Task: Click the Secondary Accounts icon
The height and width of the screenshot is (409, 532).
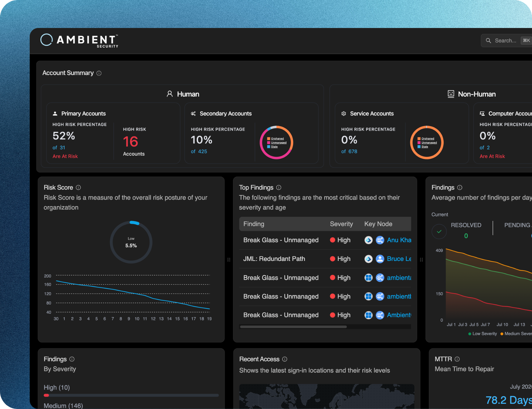Action: click(x=193, y=114)
